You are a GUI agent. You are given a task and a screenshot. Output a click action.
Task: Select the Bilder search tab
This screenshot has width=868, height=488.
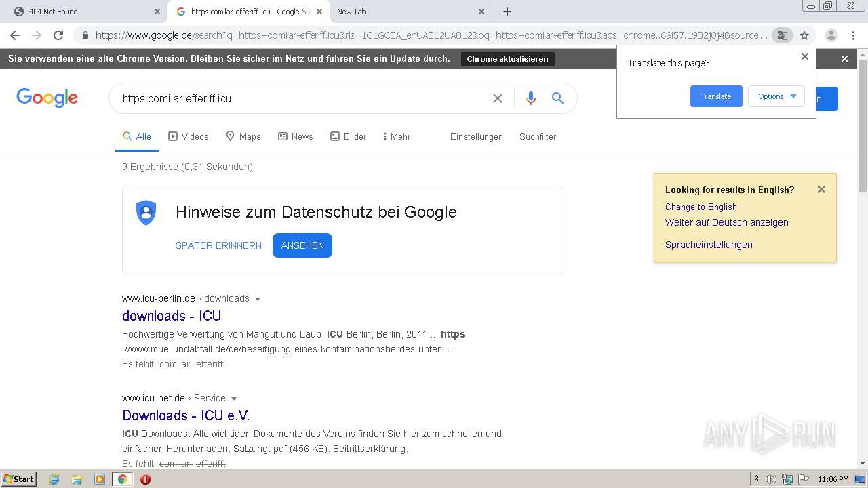[349, 136]
